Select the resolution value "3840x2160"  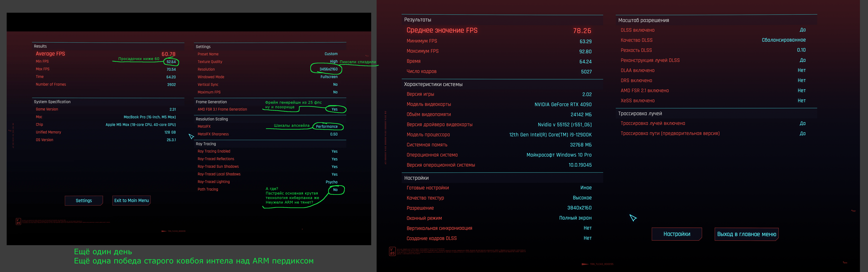580,208
